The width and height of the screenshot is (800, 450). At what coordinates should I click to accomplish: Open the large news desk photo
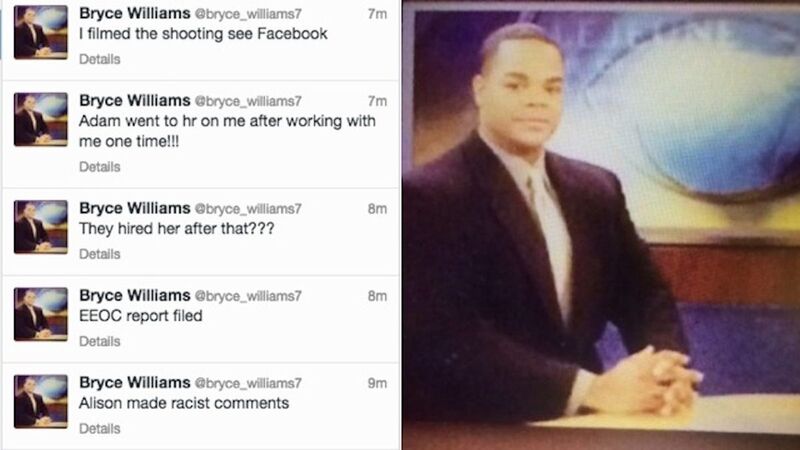point(601,225)
